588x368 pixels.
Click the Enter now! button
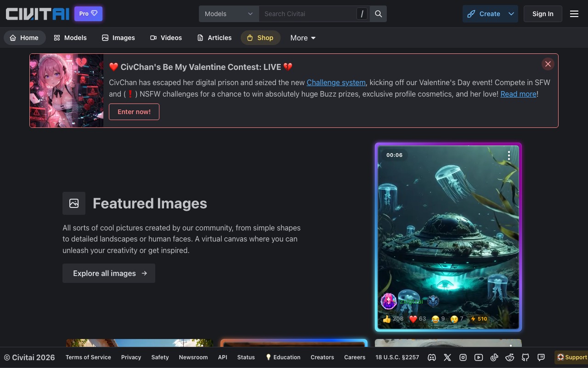tap(134, 112)
